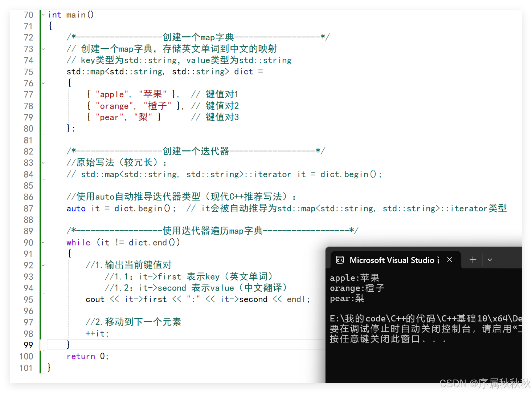
Task: Click the "键值对1" comment on line 77
Action: pyautogui.click(x=222, y=94)
